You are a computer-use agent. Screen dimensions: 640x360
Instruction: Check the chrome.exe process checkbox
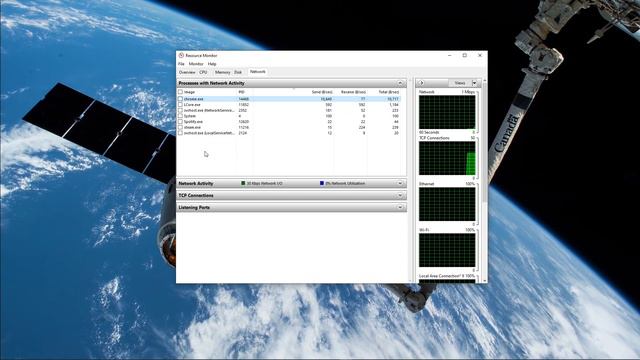180,99
